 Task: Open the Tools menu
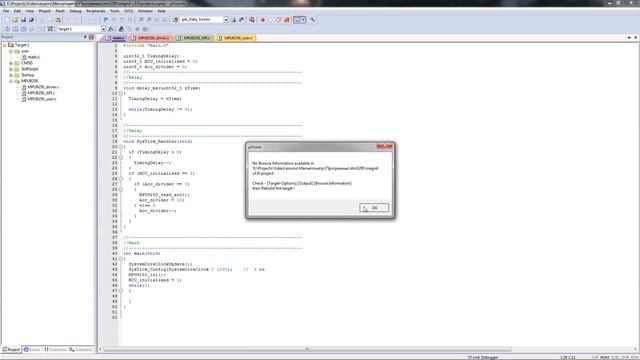click(115, 11)
